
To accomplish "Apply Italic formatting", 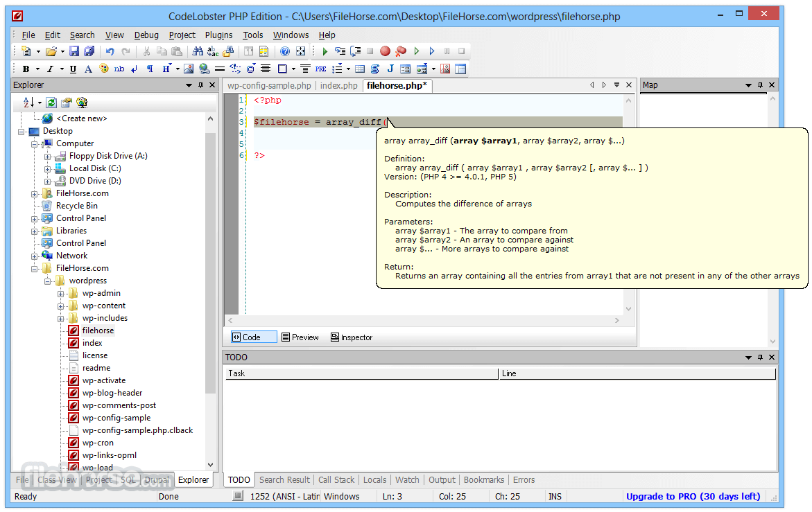I will (50, 69).
